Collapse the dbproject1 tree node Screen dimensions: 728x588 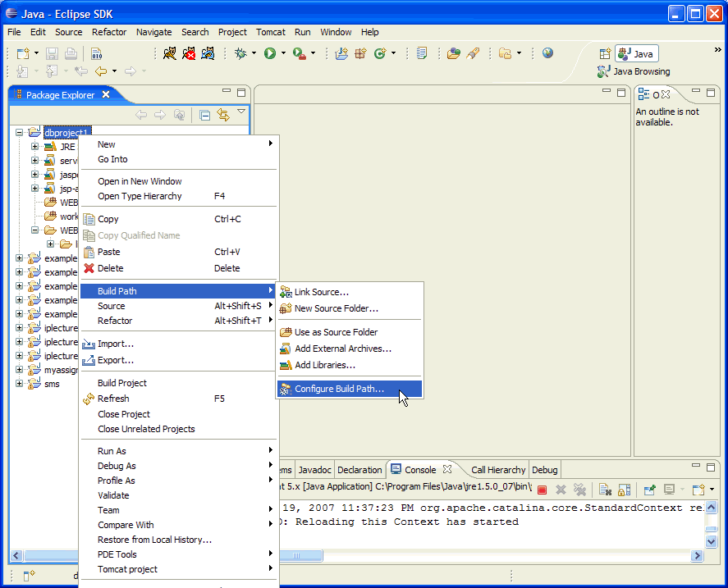(20, 132)
